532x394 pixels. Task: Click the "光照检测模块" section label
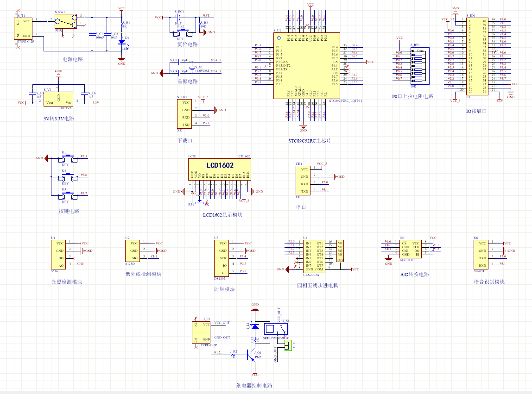(x=67, y=282)
